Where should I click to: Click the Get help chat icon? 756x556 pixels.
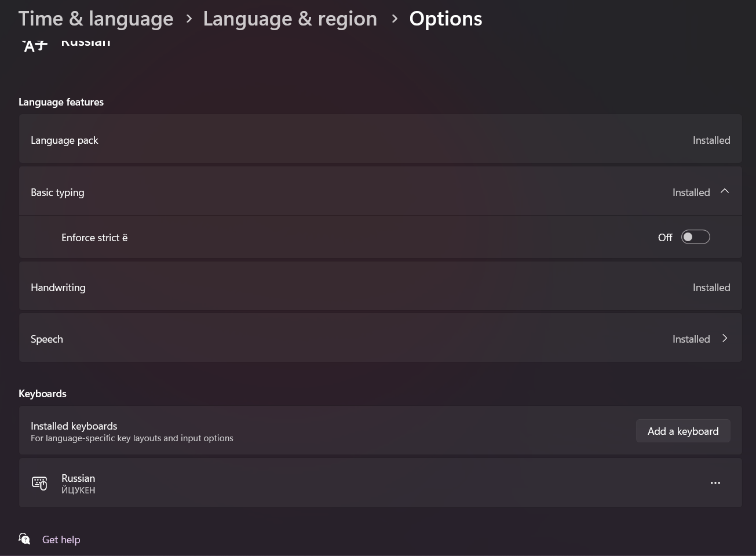(x=24, y=539)
